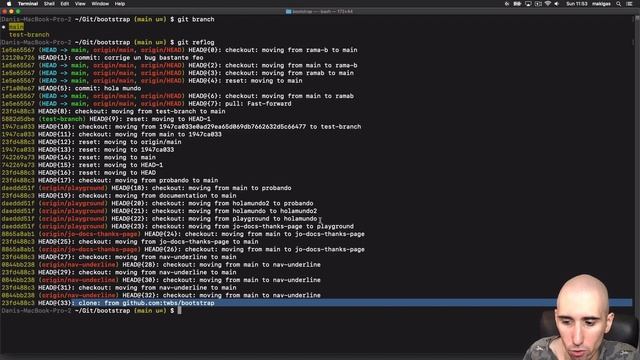Click 'HEAD@{5}: commit: hola mundo' line

point(89,88)
